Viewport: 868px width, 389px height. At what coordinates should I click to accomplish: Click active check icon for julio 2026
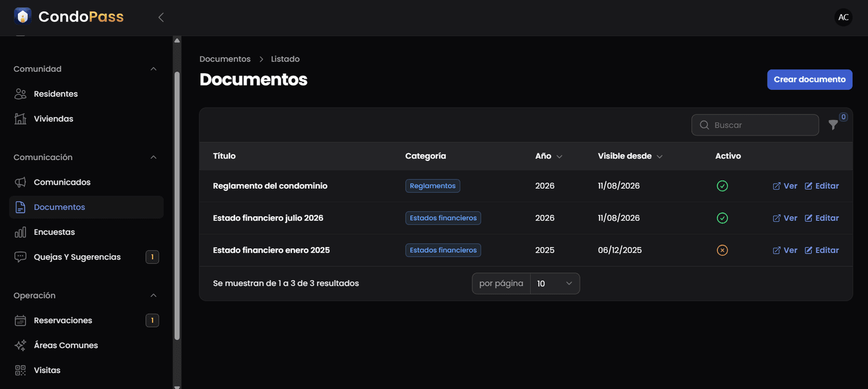pyautogui.click(x=722, y=218)
